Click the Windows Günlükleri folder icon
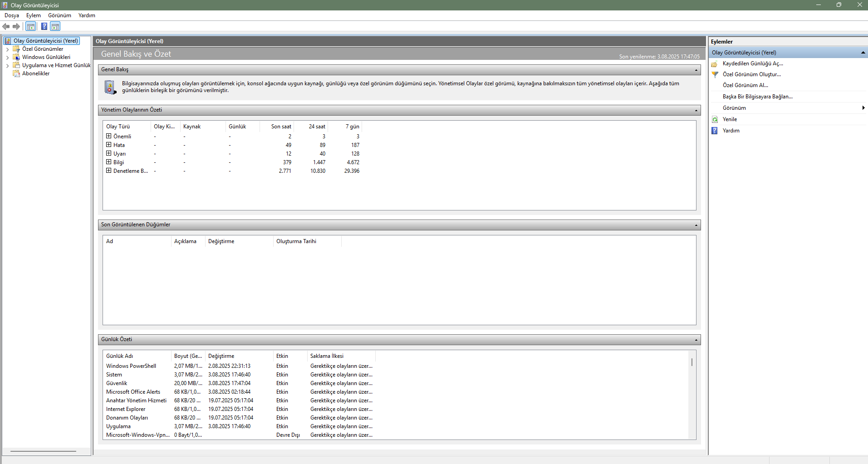Viewport: 868px width, 464px height. click(16, 57)
